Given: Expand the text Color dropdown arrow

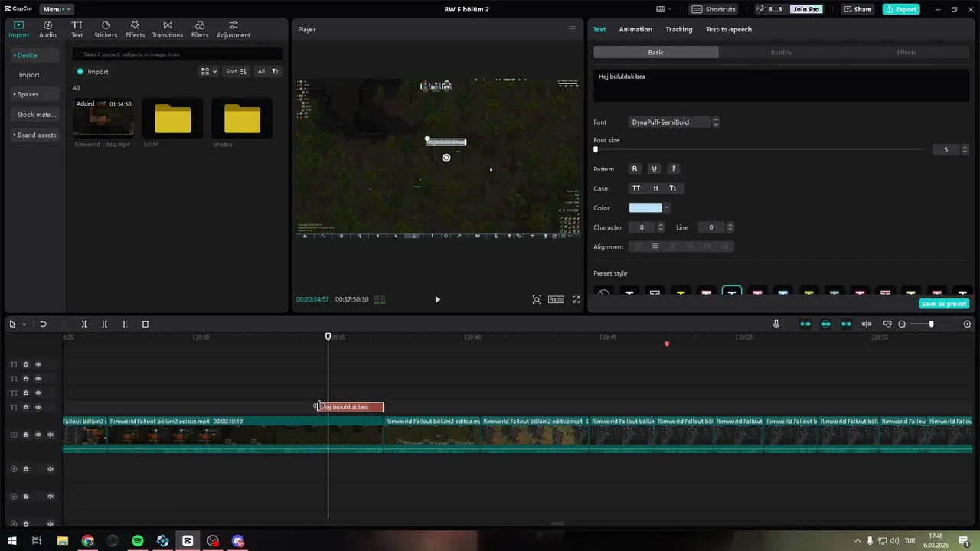Looking at the screenshot, I should tap(666, 207).
